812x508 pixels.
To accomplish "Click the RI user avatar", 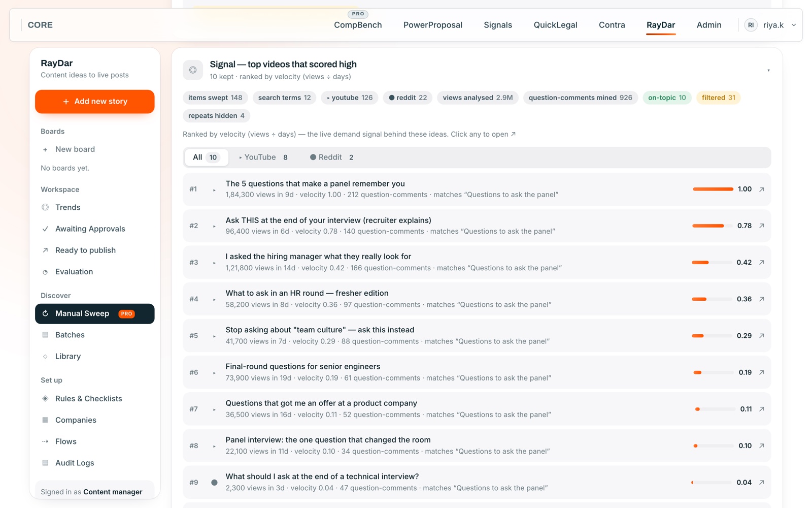I will (x=751, y=25).
